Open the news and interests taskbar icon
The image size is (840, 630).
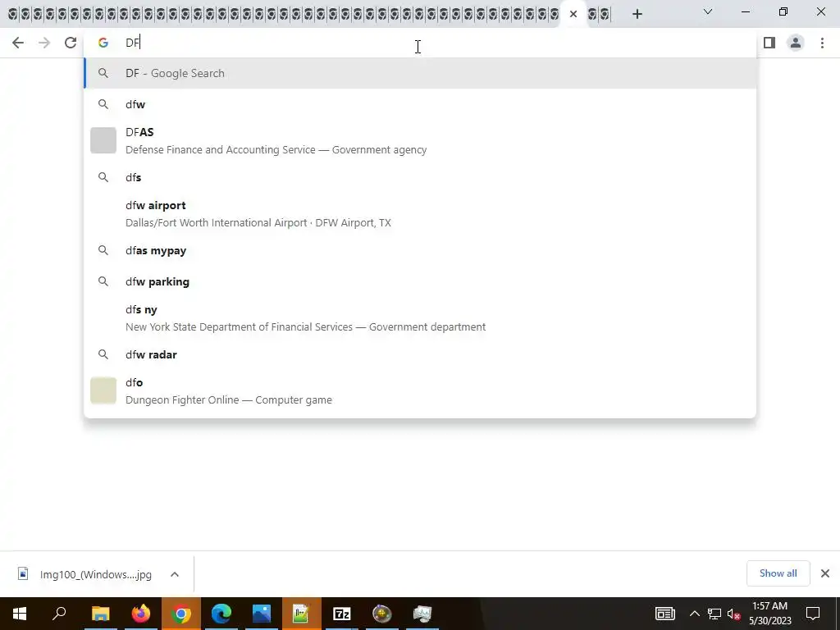pyautogui.click(x=664, y=614)
